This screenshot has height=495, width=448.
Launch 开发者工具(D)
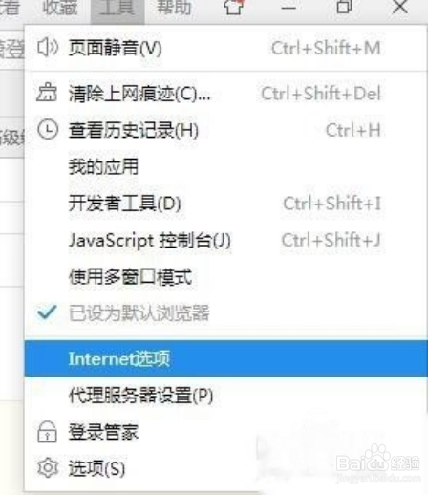pyautogui.click(x=225, y=204)
